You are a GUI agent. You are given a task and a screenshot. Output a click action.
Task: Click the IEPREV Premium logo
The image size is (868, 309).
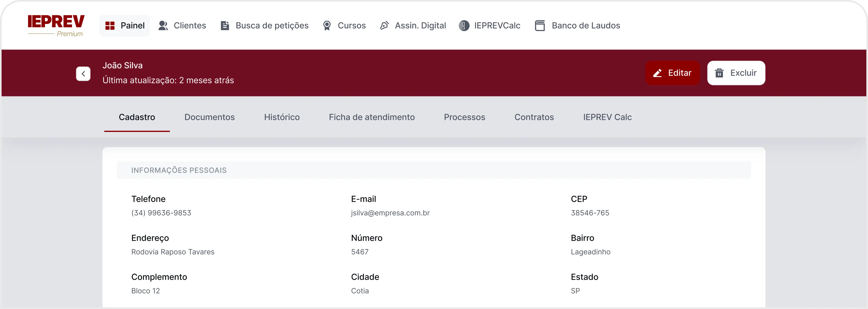[56, 26]
